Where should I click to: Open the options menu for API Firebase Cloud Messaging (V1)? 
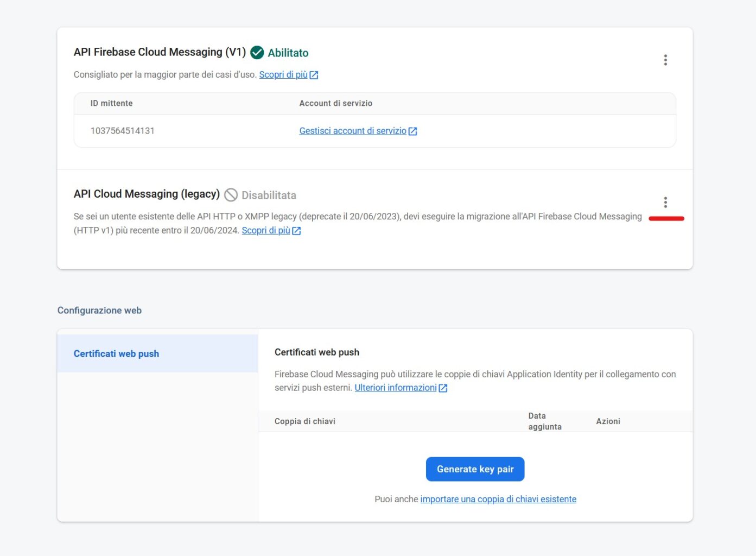pyautogui.click(x=665, y=60)
